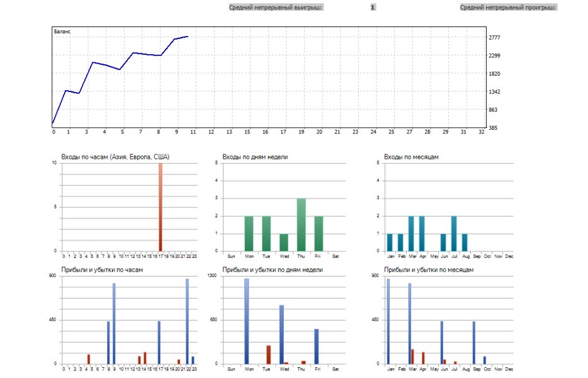Viewport: 588px width, 378px height.
Task: Click the "1820" balance axis value
Action: click(495, 74)
